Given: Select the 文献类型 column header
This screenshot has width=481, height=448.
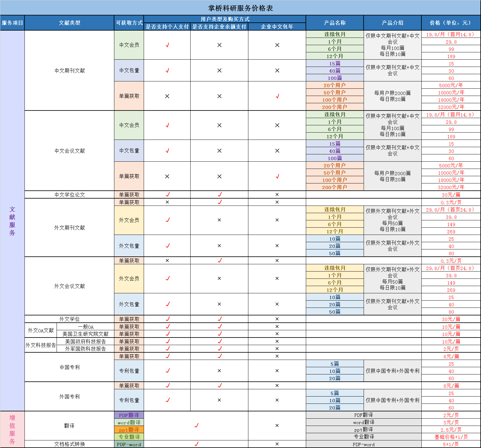Looking at the screenshot, I should tap(69, 23).
